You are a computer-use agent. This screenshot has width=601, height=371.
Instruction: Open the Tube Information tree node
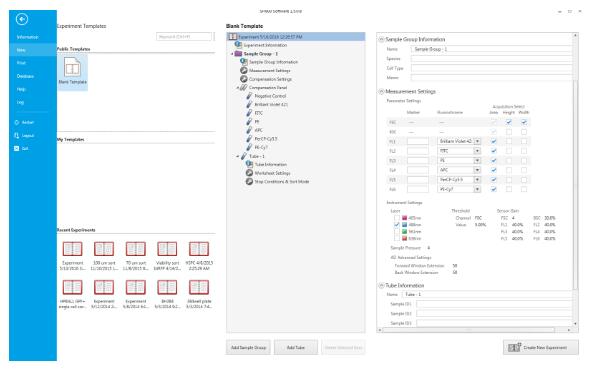tap(271, 164)
